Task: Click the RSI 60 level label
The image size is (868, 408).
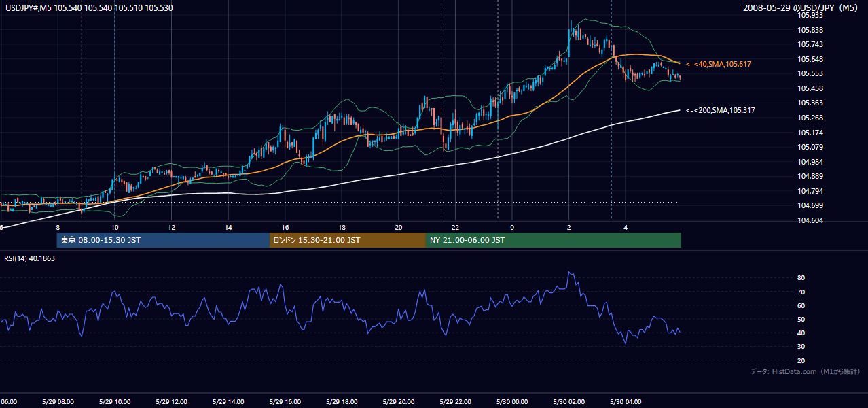Action: 801,305
